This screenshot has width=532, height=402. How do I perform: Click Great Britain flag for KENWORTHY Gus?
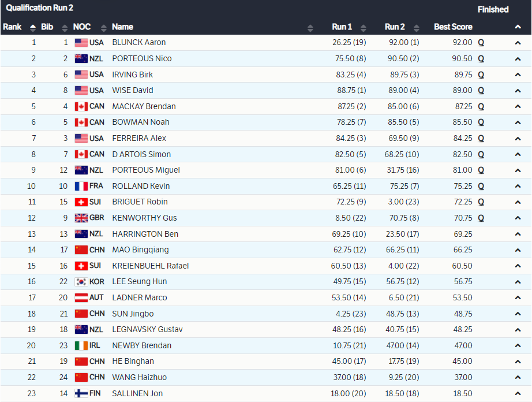click(x=81, y=218)
